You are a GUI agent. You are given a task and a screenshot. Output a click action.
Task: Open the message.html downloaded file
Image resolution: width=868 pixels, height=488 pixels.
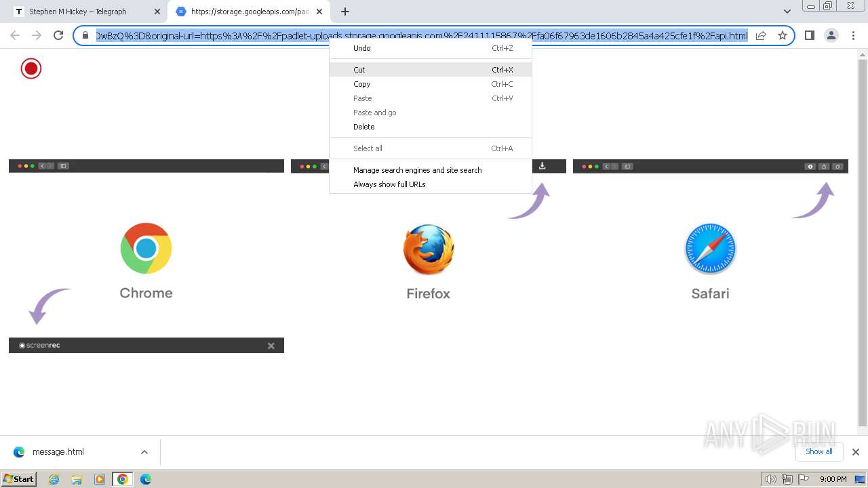pos(58,452)
